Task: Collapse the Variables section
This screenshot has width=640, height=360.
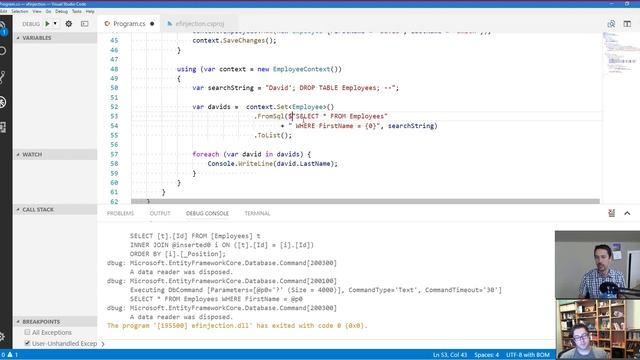Action: tap(55, 38)
